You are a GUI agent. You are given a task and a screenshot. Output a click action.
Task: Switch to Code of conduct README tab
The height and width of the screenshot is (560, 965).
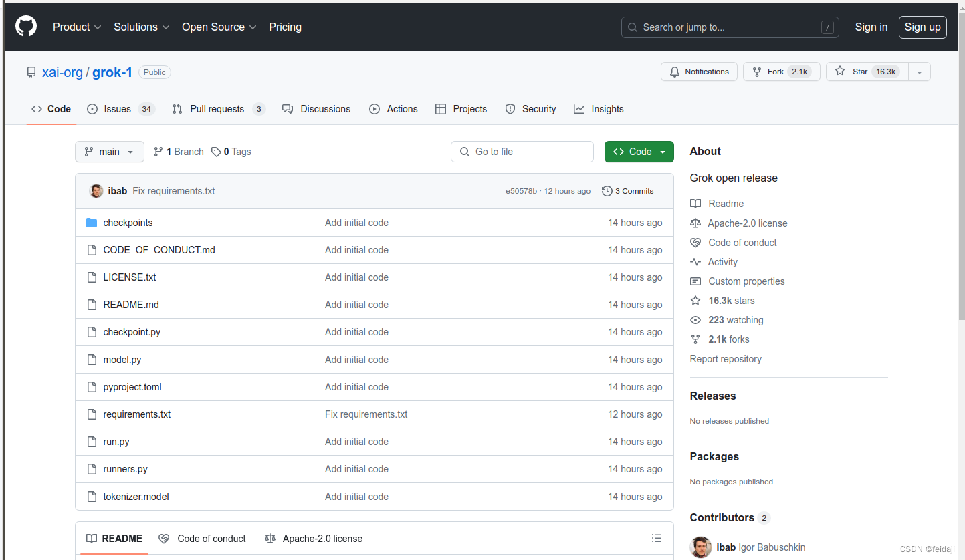(202, 539)
